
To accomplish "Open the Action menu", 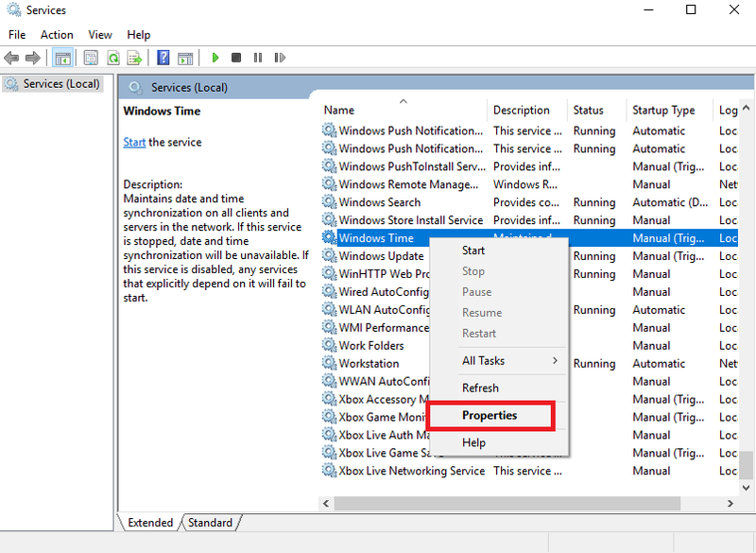I will (x=57, y=35).
